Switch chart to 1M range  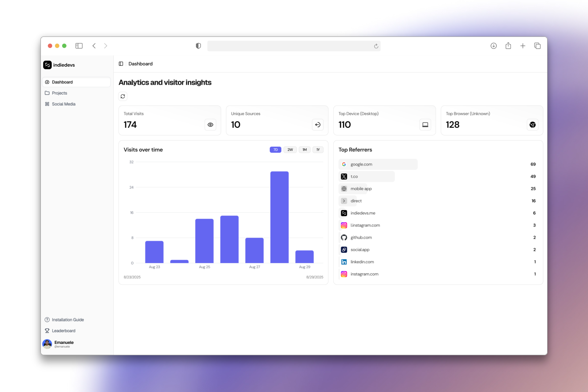pyautogui.click(x=304, y=150)
